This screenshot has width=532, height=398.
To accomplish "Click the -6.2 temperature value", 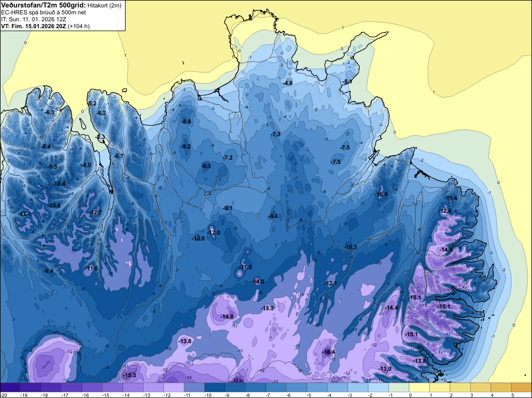I will pos(101,113).
